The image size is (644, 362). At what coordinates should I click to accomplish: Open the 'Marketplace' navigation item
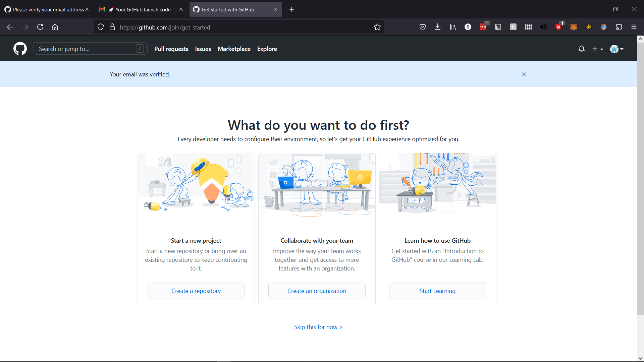[x=234, y=49]
